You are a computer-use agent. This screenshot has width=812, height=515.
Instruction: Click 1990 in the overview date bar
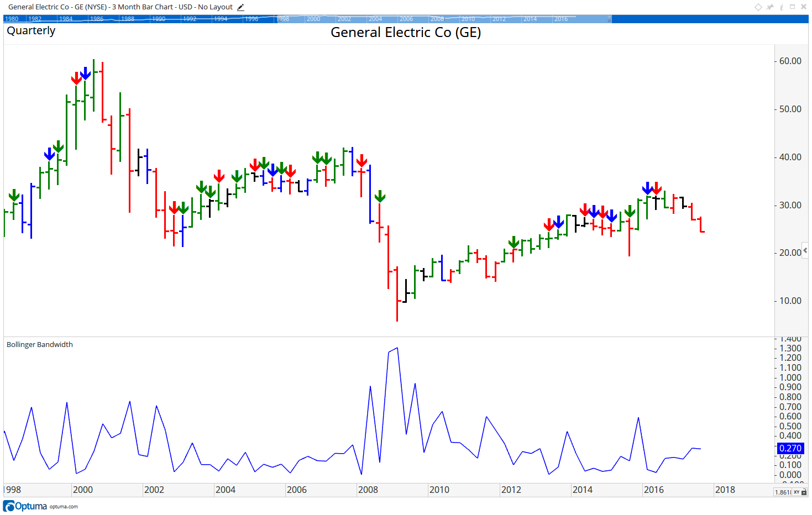point(159,19)
